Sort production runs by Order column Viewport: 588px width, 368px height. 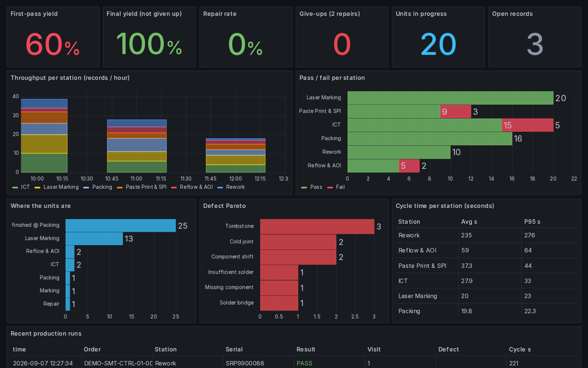tap(92, 349)
